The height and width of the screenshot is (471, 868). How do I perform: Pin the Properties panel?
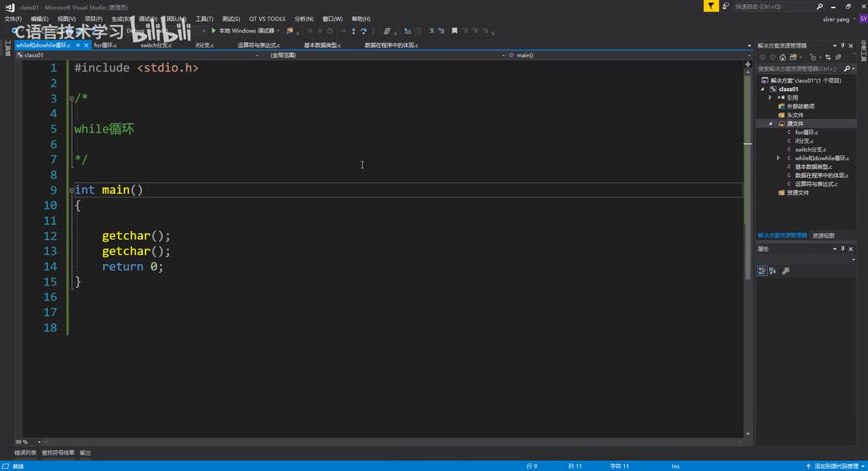coord(843,249)
